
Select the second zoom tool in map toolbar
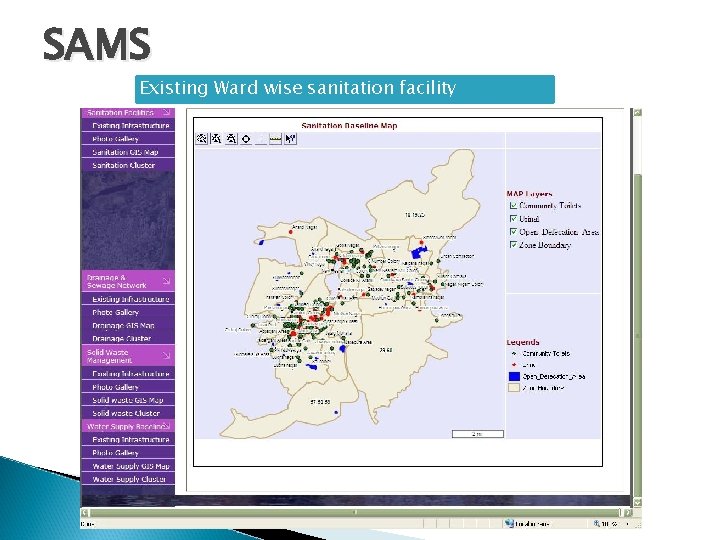click(x=216, y=139)
